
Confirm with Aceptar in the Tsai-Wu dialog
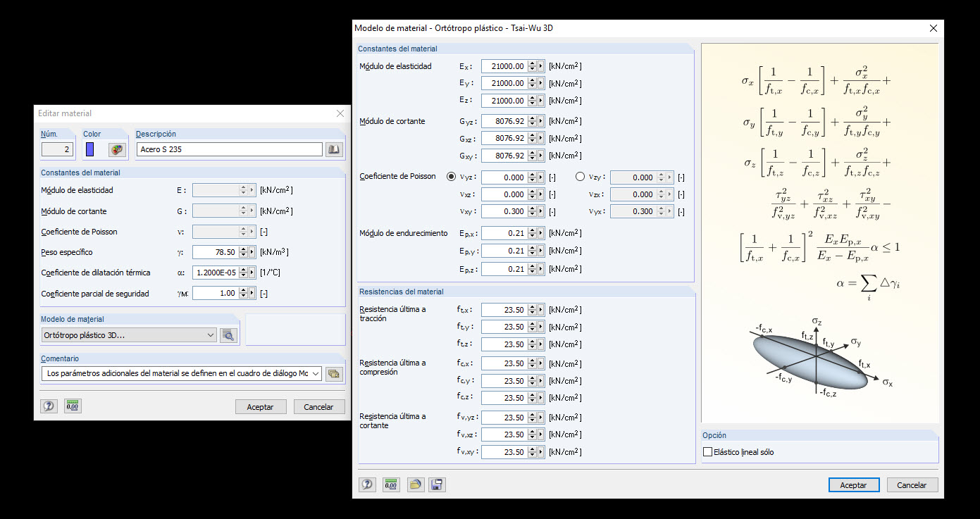(x=854, y=485)
